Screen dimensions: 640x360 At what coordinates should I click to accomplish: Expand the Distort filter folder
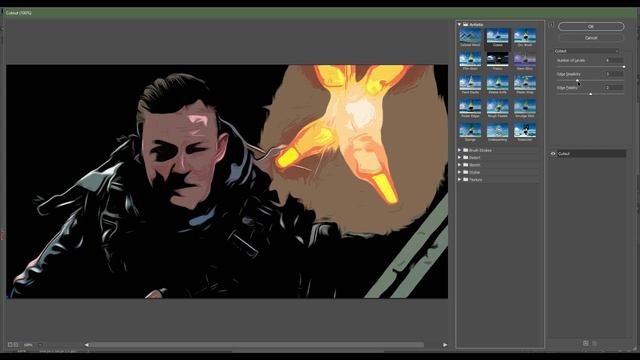coord(460,158)
